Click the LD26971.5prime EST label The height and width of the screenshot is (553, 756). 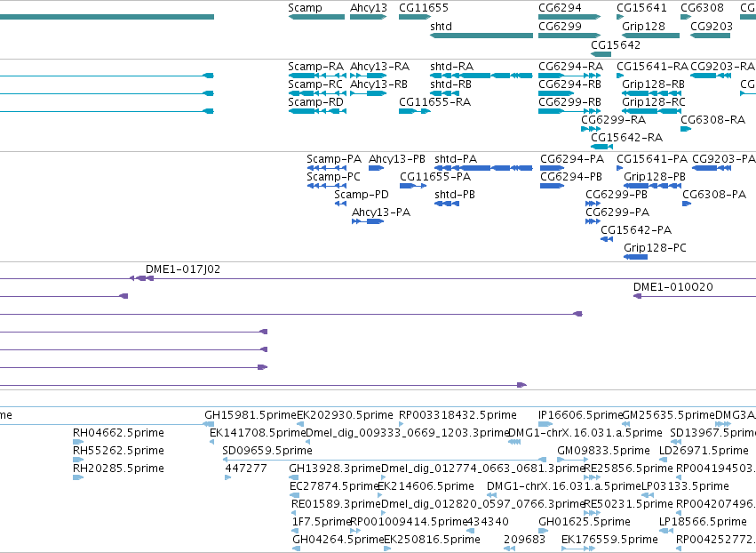[x=704, y=451]
